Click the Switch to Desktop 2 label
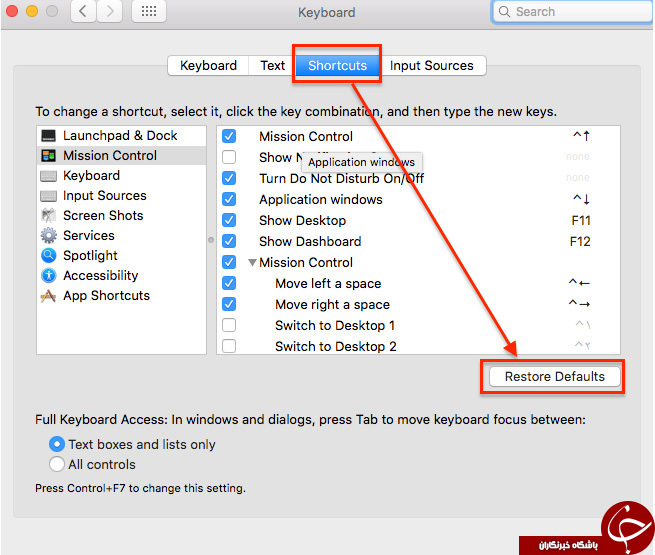The width and height of the screenshot is (655, 555). pyautogui.click(x=335, y=346)
